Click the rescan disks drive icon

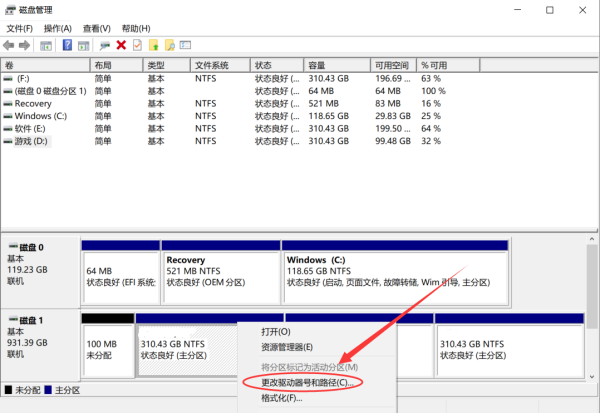click(104, 45)
